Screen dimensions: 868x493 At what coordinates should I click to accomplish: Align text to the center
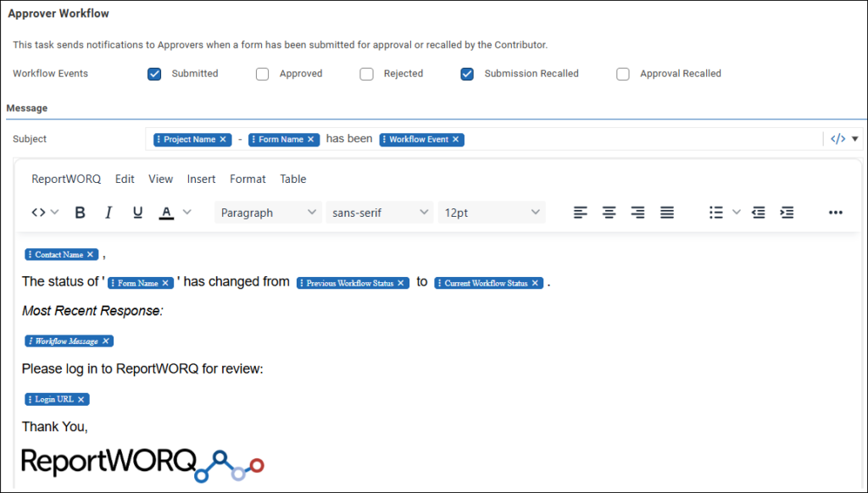pyautogui.click(x=609, y=213)
